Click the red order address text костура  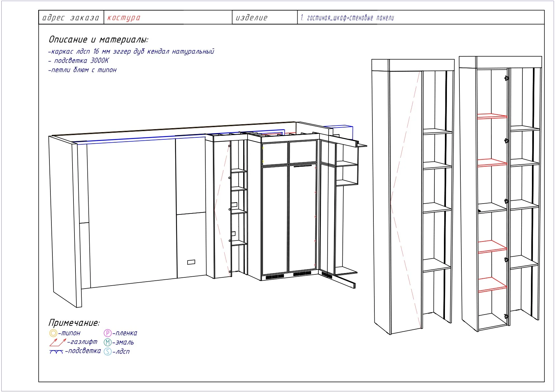pos(124,18)
